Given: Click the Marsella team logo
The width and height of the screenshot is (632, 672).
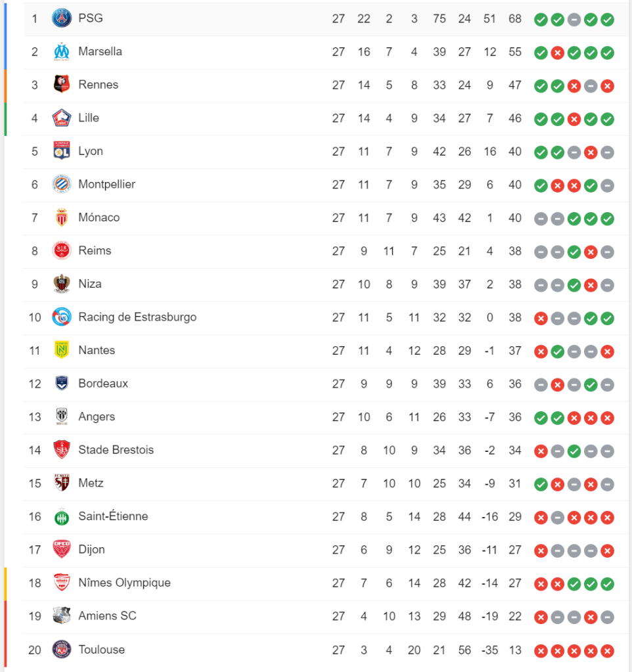Looking at the screenshot, I should coord(61,51).
